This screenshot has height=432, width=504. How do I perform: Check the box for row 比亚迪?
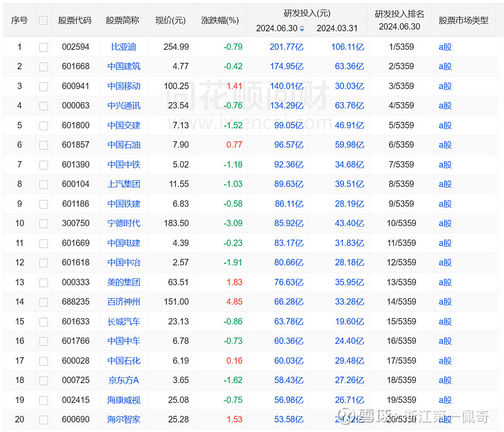click(x=43, y=47)
